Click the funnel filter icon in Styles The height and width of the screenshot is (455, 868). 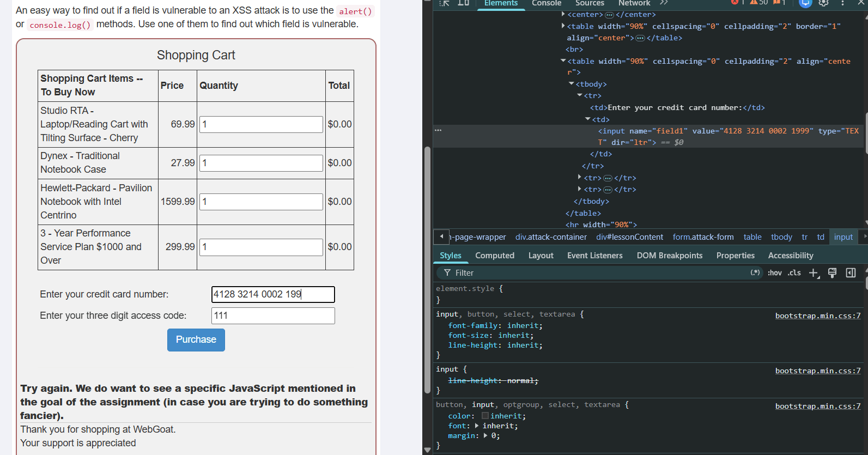(x=447, y=272)
